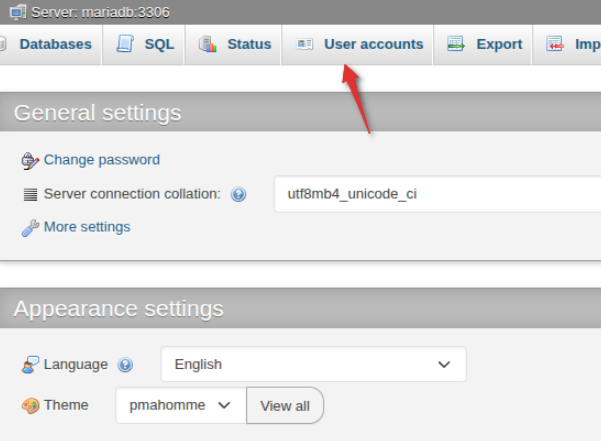The width and height of the screenshot is (601, 441).
Task: Expand the Theme dropdown showing pmahomme
Action: point(181,405)
